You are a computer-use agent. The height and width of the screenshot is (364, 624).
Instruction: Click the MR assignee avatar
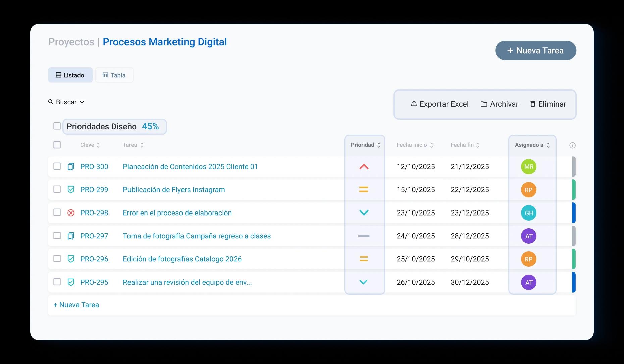coord(528,167)
